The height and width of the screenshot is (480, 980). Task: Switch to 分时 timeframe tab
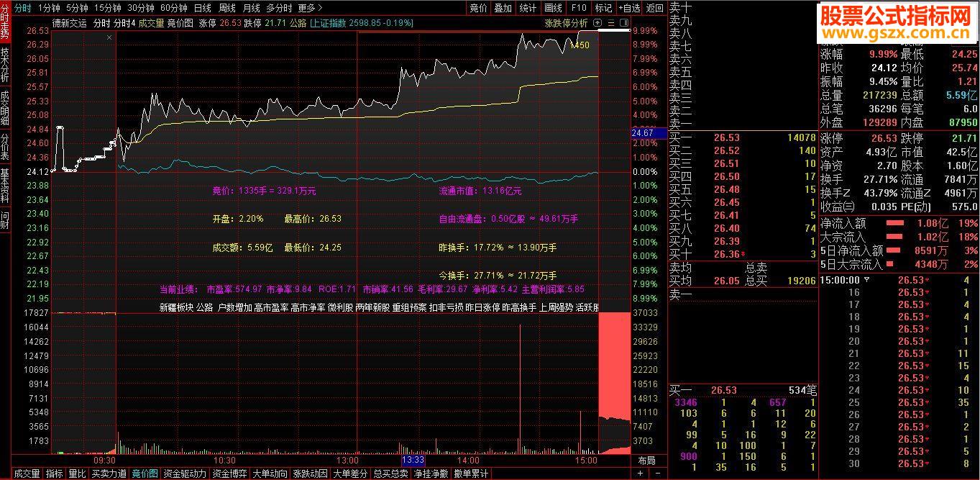[x=22, y=8]
